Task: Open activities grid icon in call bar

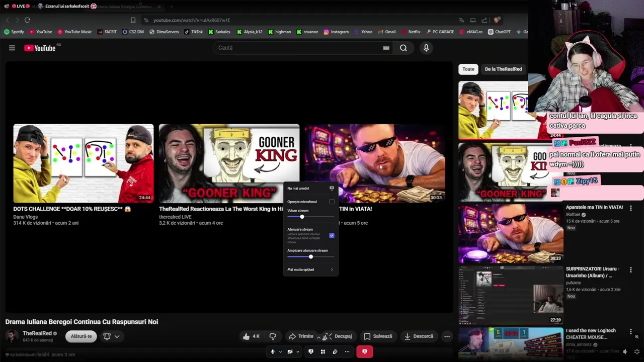Action: (323, 352)
